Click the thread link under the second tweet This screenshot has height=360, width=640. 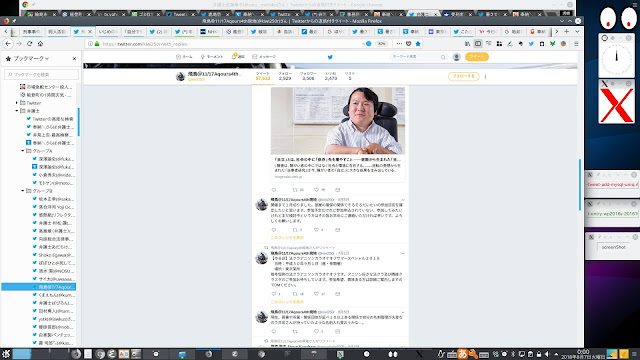287,238
